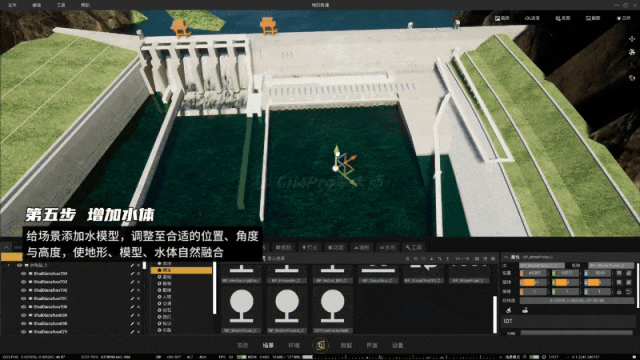Screen dimensions: 640x360
Task: Click the position Z value field
Action: pyautogui.click(x=598, y=273)
